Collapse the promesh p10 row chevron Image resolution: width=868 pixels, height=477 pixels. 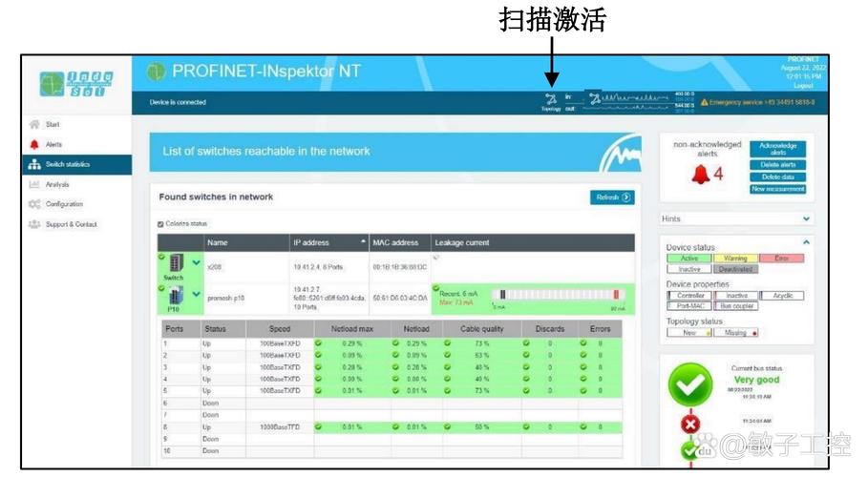coord(197,295)
